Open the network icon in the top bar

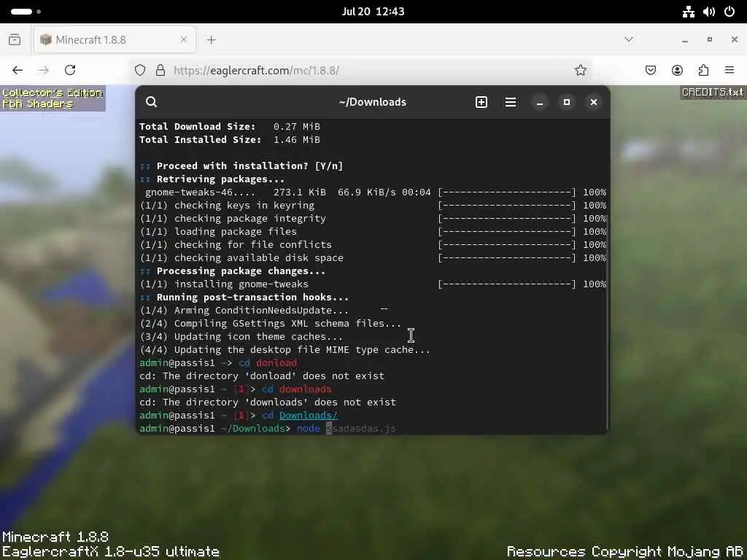[x=689, y=12]
